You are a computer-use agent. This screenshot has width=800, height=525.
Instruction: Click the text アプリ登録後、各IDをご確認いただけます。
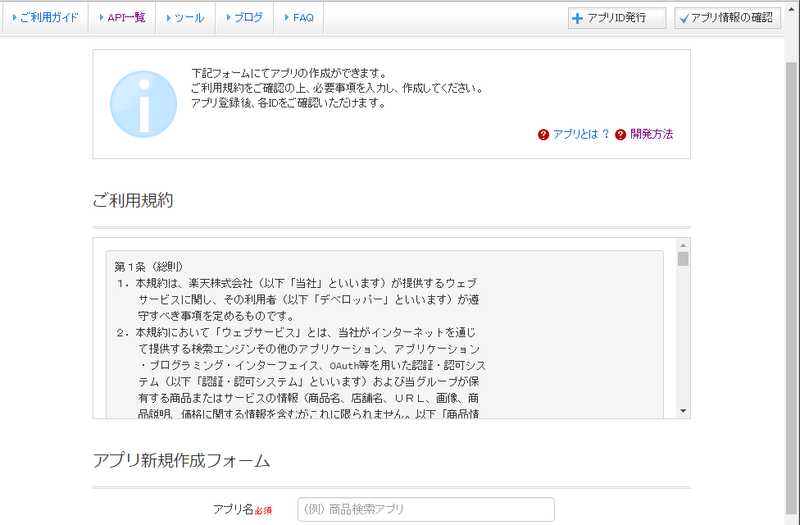point(288,103)
